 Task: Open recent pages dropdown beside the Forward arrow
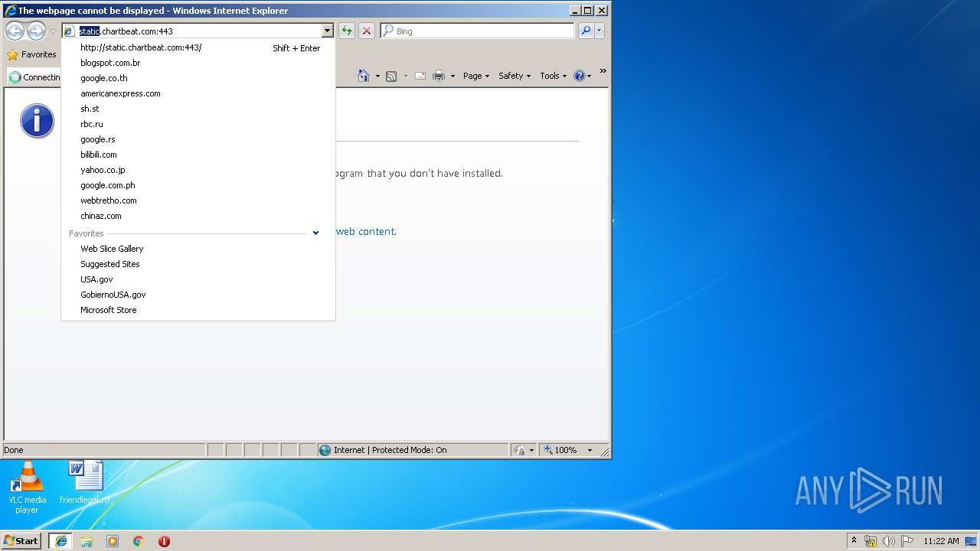click(53, 31)
